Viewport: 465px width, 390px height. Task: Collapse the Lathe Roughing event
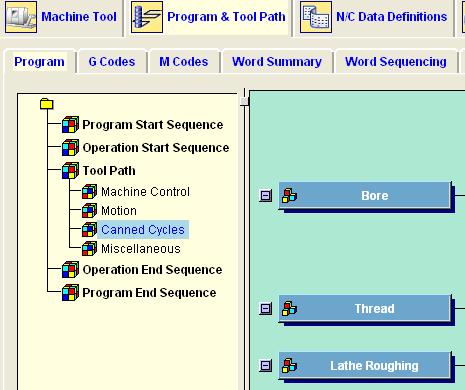coord(266,366)
